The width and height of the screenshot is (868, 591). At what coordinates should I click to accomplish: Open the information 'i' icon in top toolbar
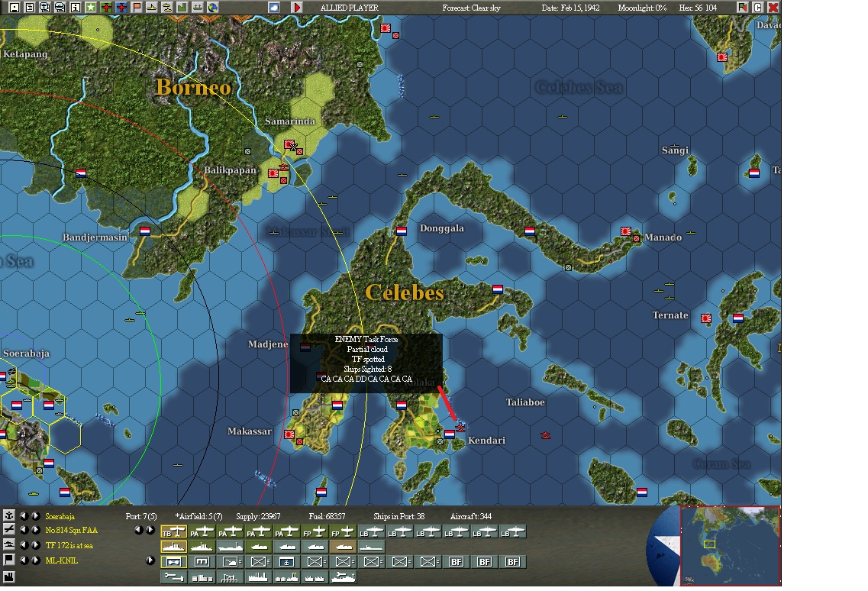[76, 7]
